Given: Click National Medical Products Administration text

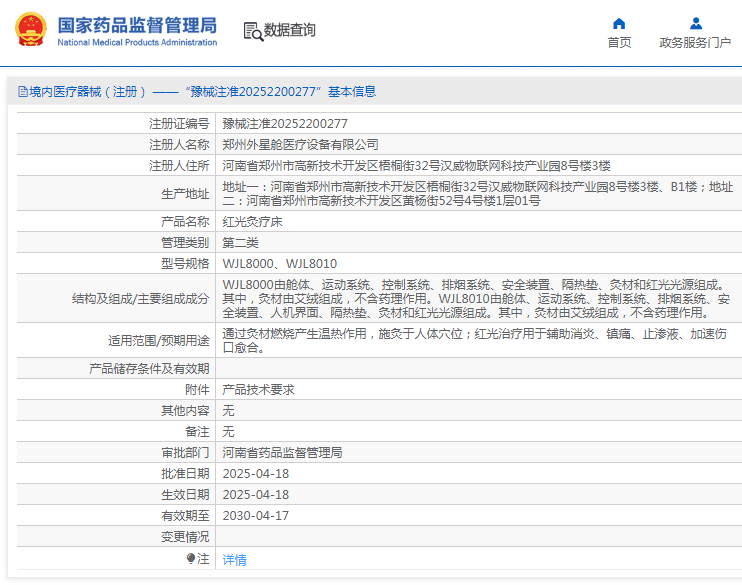Looking at the screenshot, I should point(137,43).
